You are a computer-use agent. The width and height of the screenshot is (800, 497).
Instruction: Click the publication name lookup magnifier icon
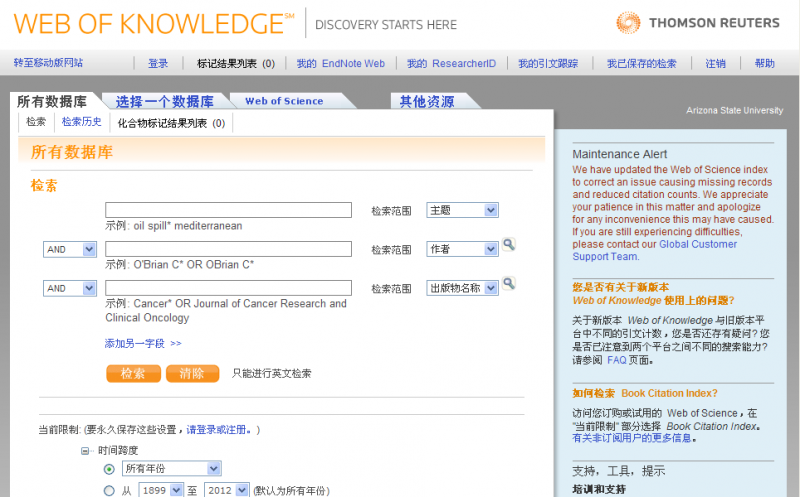click(x=509, y=284)
